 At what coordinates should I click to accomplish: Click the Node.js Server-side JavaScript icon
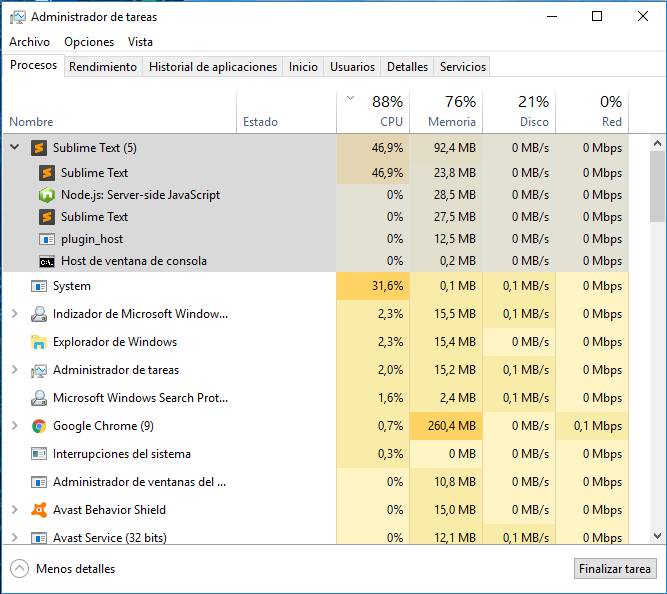47,195
